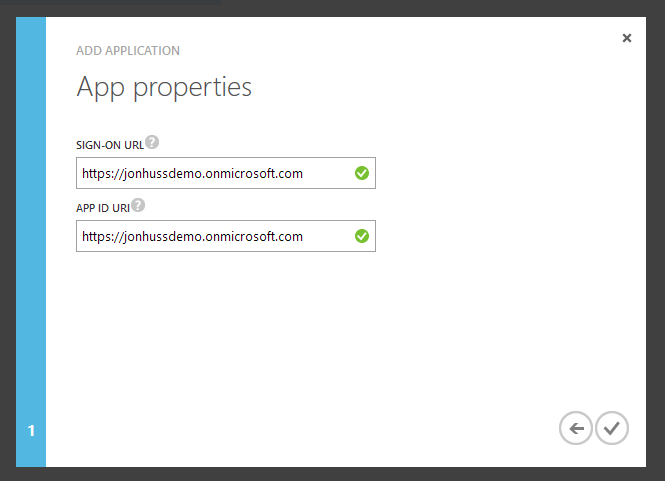Complete the wizard with the checkmark button
This screenshot has height=481, width=665.
[611, 429]
